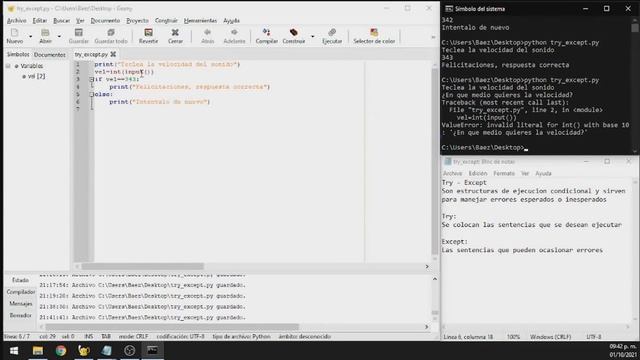Open the Construir menu in Geany
Image resolution: width=640 pixels, height=360 pixels.
click(166, 20)
